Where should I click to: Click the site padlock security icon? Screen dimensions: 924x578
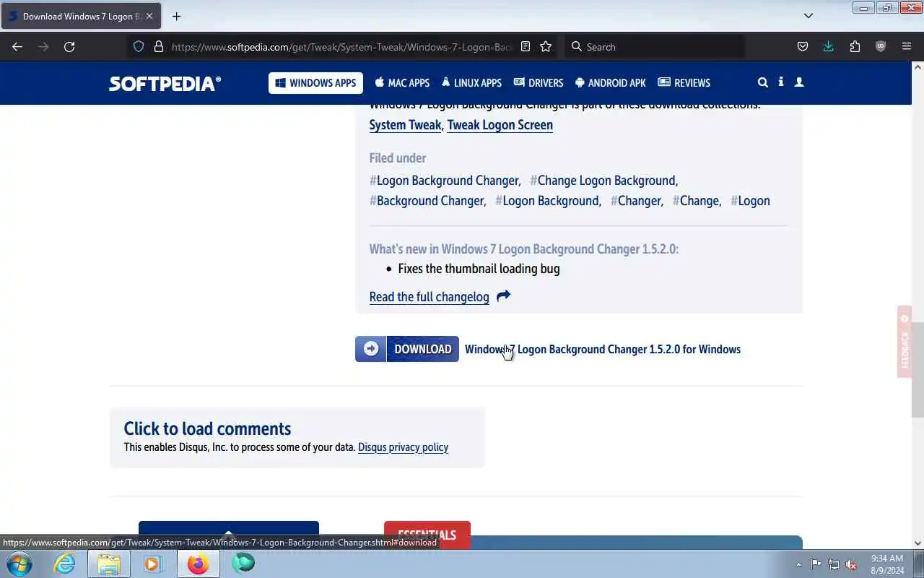159,46
